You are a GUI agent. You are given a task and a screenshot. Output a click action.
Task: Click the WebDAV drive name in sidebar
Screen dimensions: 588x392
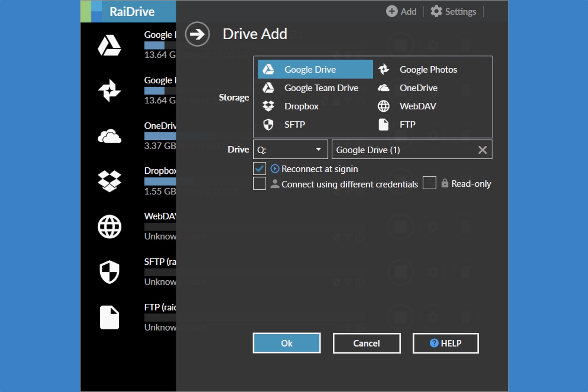(160, 216)
